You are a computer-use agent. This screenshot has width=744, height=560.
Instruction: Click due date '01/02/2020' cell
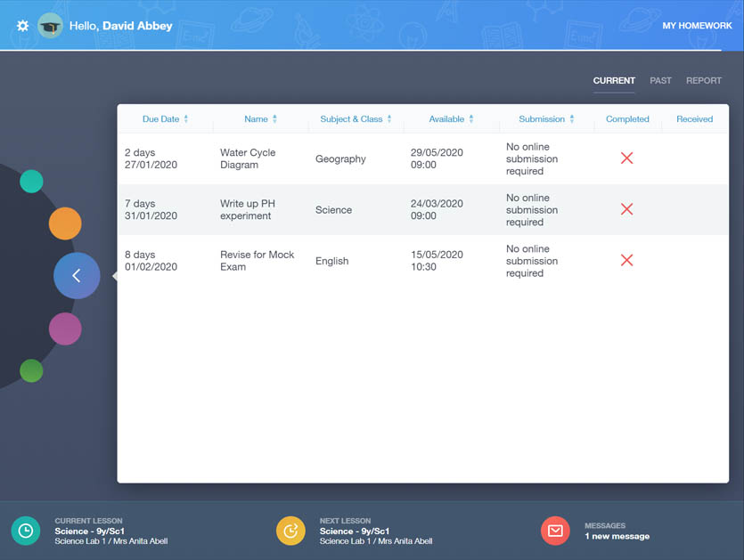151,267
